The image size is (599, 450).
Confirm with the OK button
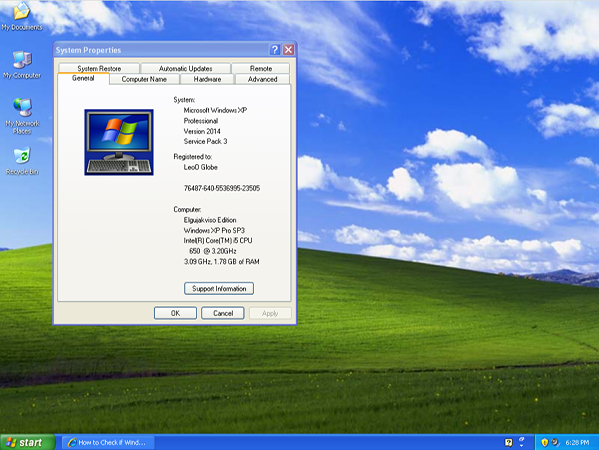(x=175, y=313)
